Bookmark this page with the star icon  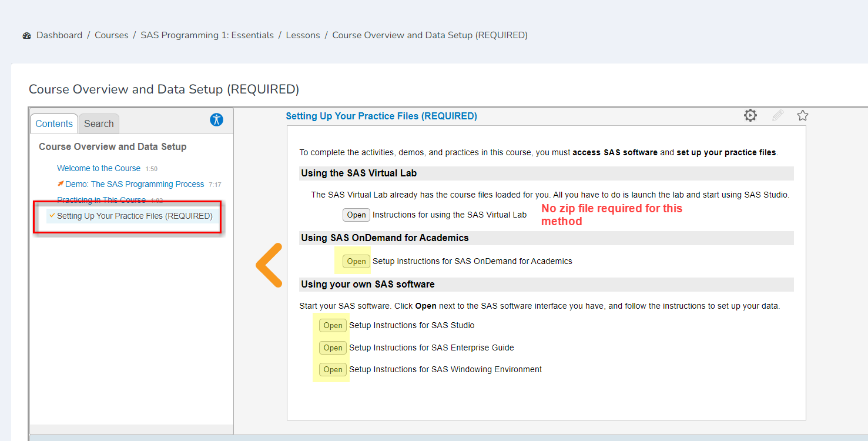[x=803, y=115]
